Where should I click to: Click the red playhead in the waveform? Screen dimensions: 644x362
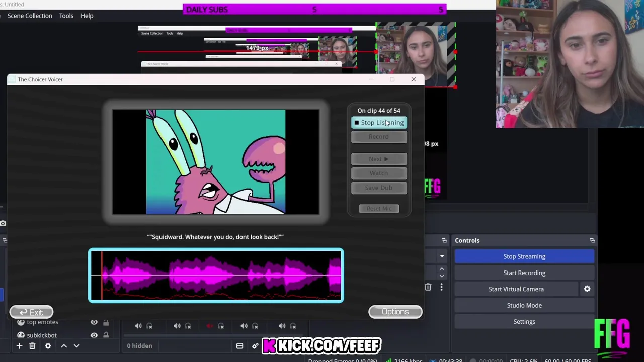click(x=102, y=276)
